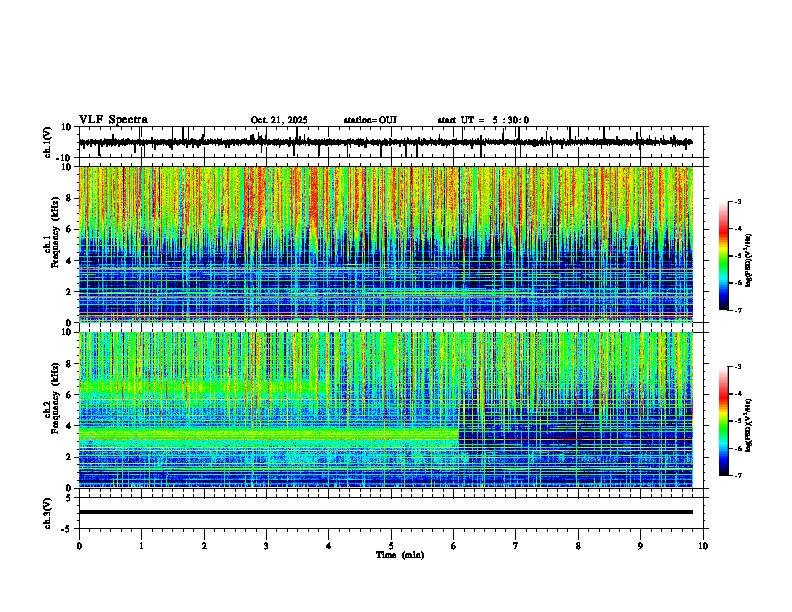The height and width of the screenshot is (612, 792).
Task: Click the 'start UT = 5:30:0' label
Action: coord(483,120)
